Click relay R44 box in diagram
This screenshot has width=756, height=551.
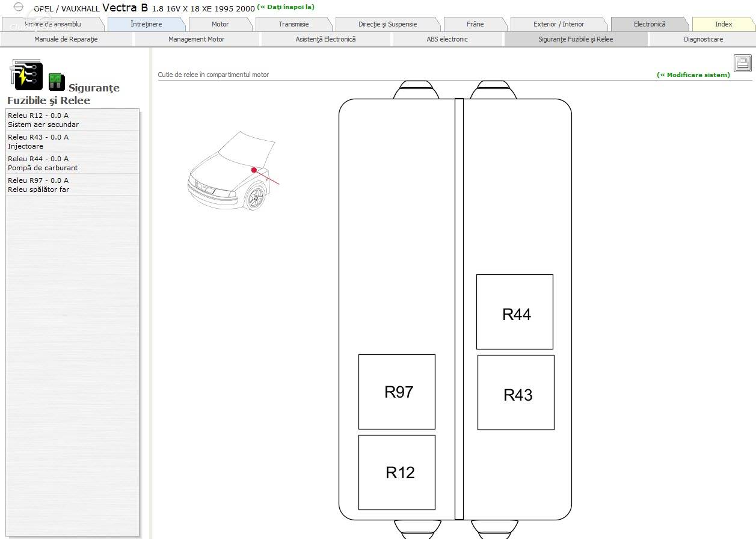coord(515,312)
